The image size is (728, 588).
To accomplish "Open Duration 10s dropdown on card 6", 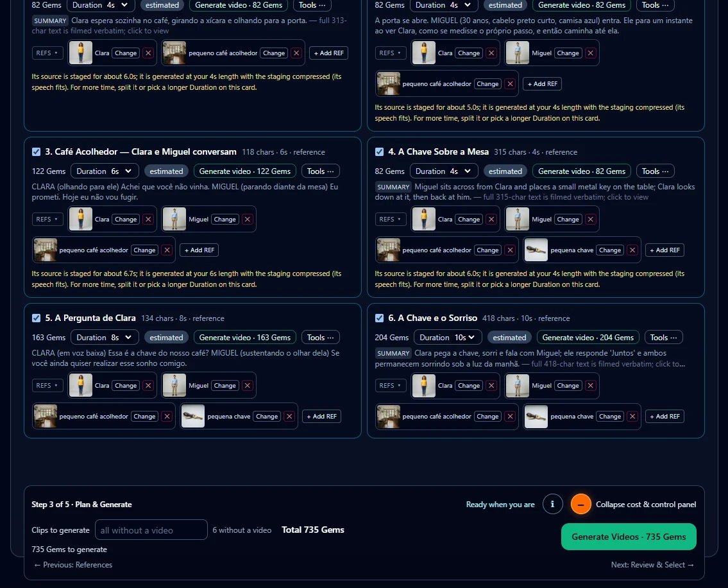I will pyautogui.click(x=448, y=338).
